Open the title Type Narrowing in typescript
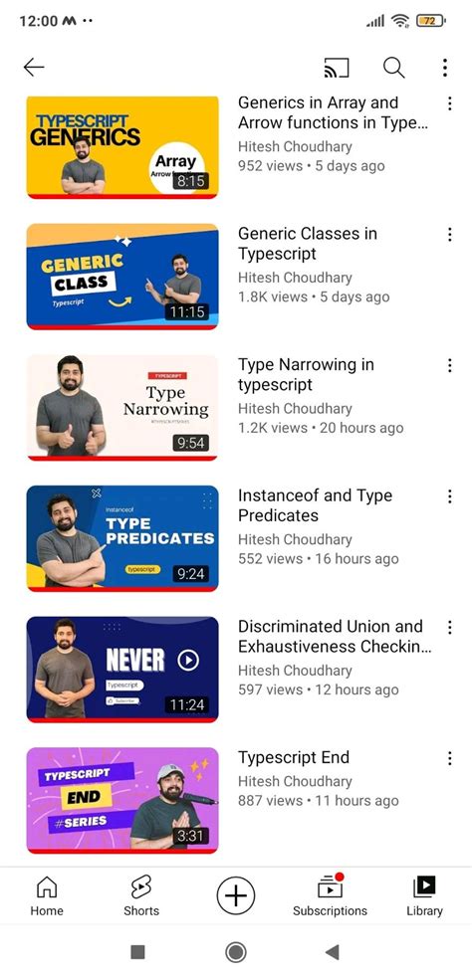This screenshot has height=980, width=472. (306, 374)
